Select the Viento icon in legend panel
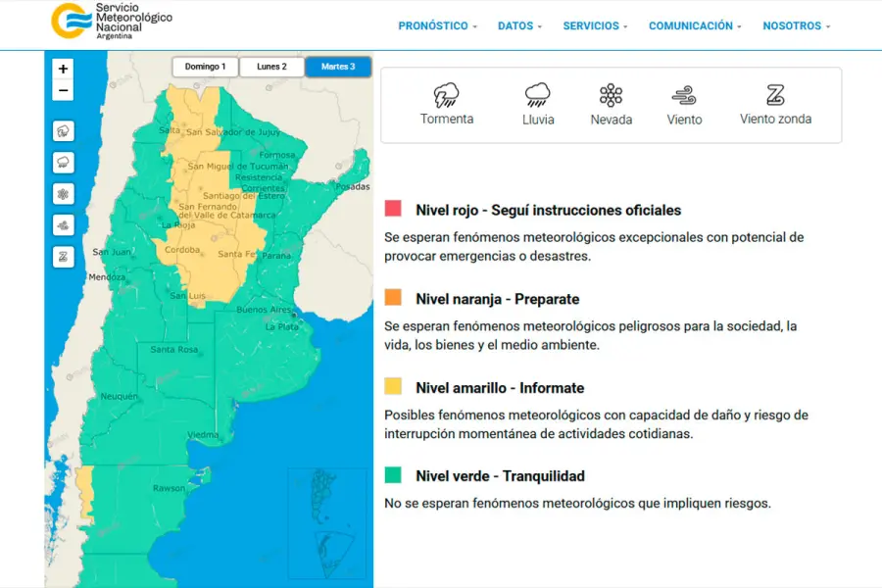The width and height of the screenshot is (882, 588). point(684,96)
